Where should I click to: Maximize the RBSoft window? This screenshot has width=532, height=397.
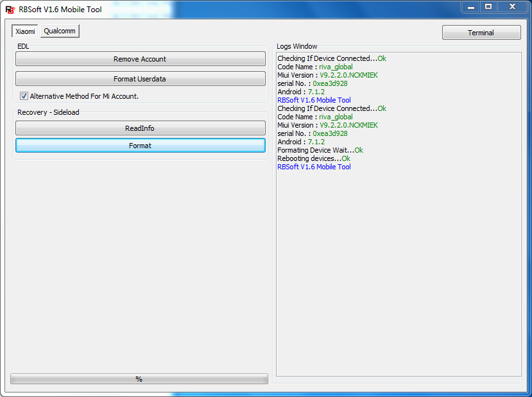[488, 7]
